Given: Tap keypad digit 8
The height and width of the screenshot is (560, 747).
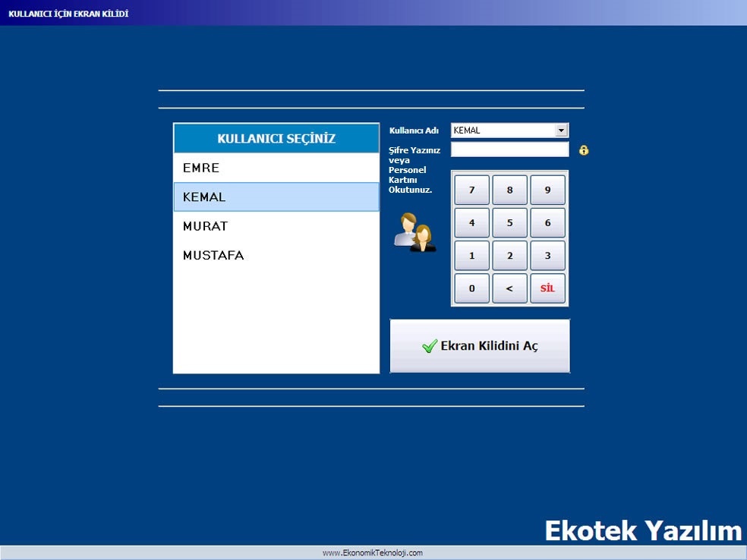Looking at the screenshot, I should [x=509, y=190].
